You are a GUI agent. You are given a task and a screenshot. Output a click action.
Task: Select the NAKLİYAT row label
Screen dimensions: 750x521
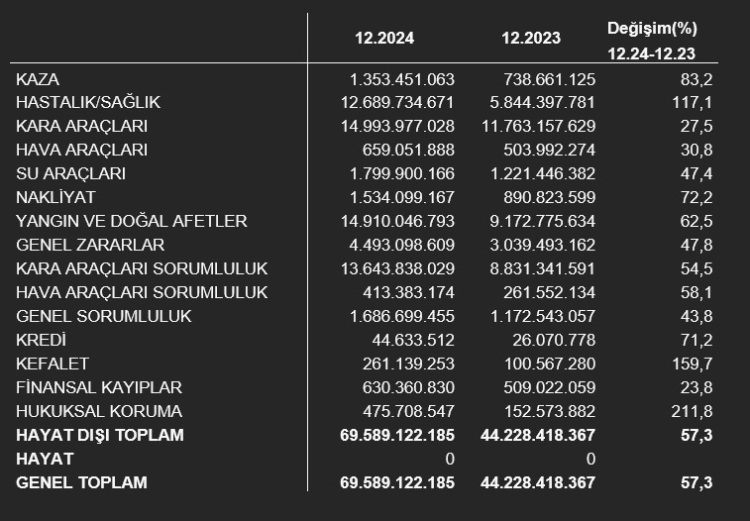55,198
